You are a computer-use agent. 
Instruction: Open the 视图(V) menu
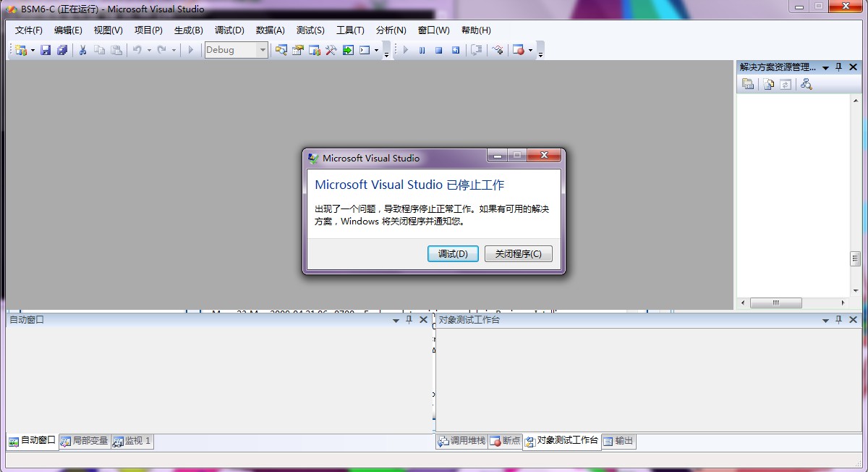point(109,30)
